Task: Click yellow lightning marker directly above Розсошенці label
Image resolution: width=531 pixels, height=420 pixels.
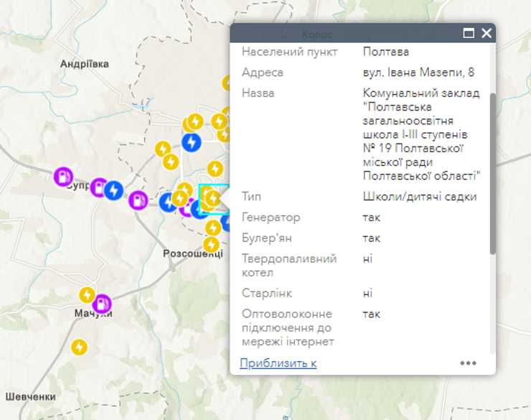Action: pos(211,245)
